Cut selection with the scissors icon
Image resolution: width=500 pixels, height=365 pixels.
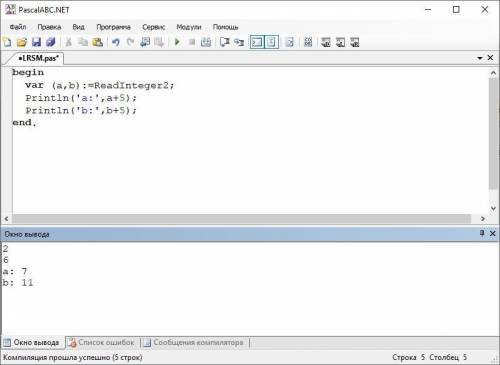69,42
